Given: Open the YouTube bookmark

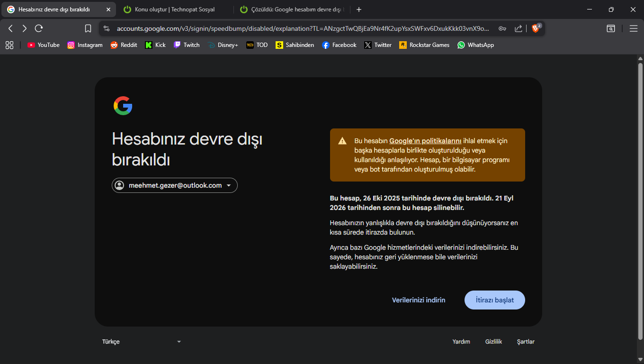Looking at the screenshot, I should click(44, 45).
